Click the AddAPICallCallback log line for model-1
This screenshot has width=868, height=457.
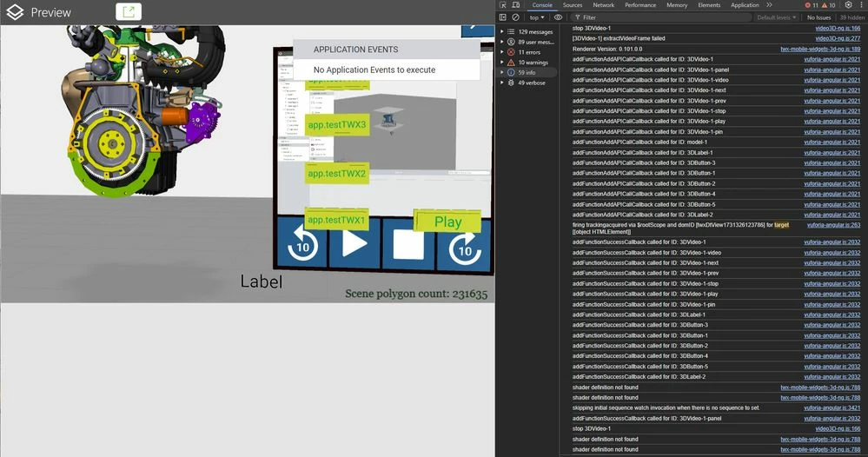click(639, 142)
